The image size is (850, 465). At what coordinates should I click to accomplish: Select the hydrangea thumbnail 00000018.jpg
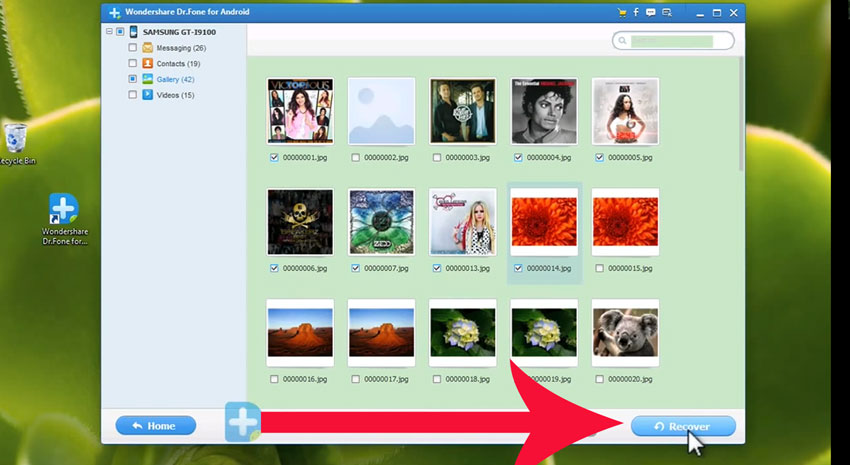463,333
